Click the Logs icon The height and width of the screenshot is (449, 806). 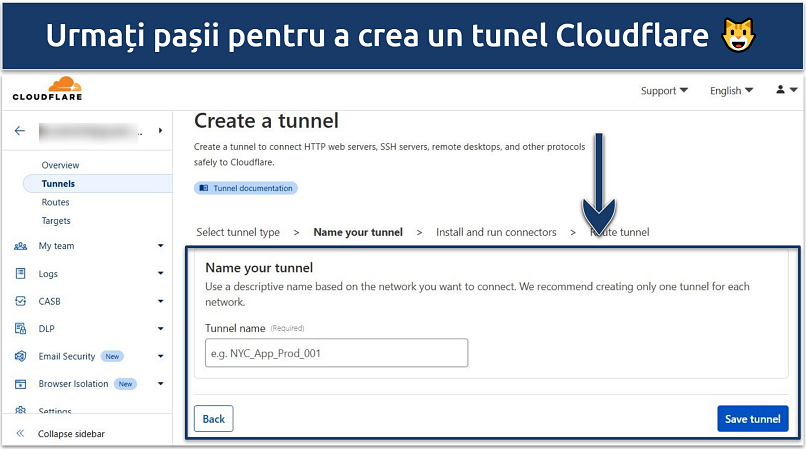pyautogui.click(x=21, y=274)
